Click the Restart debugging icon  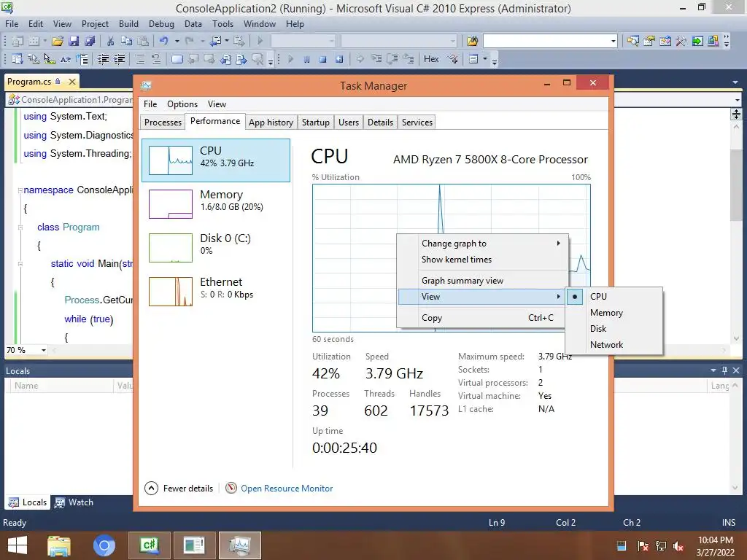click(x=339, y=59)
